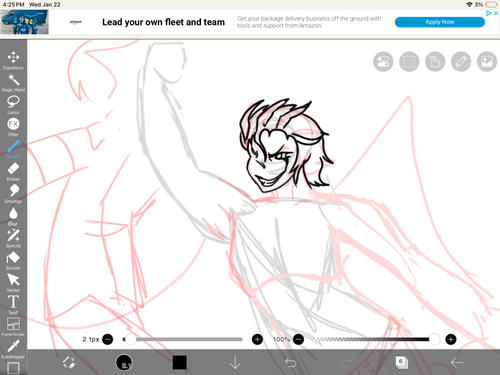Select the Text tool
This screenshot has height=375, width=500.
click(13, 305)
